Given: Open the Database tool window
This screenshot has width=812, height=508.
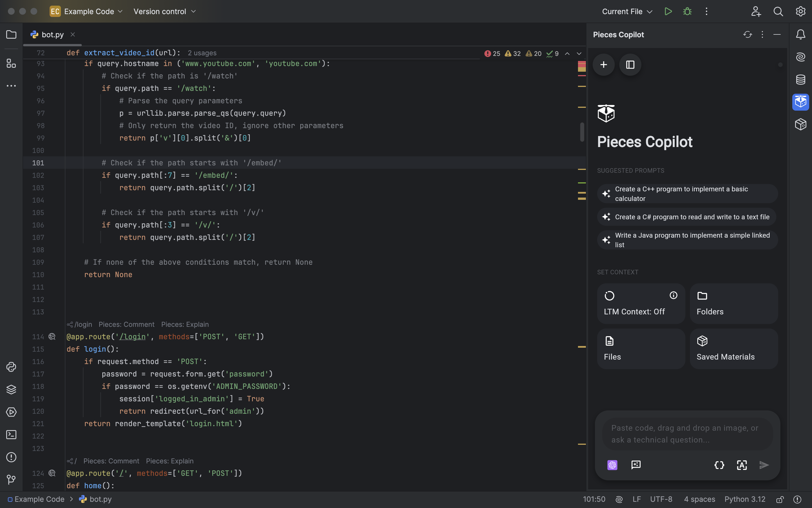Looking at the screenshot, I should click(x=801, y=80).
